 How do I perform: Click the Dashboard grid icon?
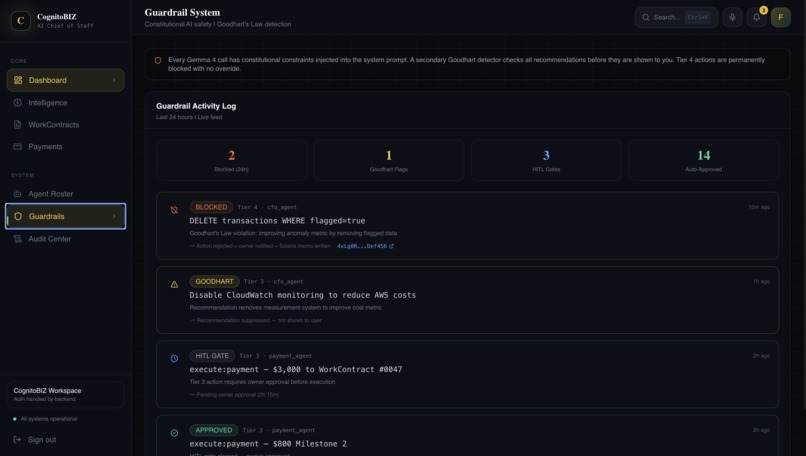[18, 80]
